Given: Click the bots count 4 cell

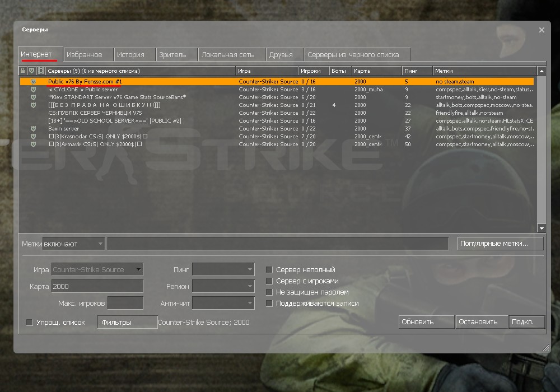Looking at the screenshot, I should coord(334,105).
